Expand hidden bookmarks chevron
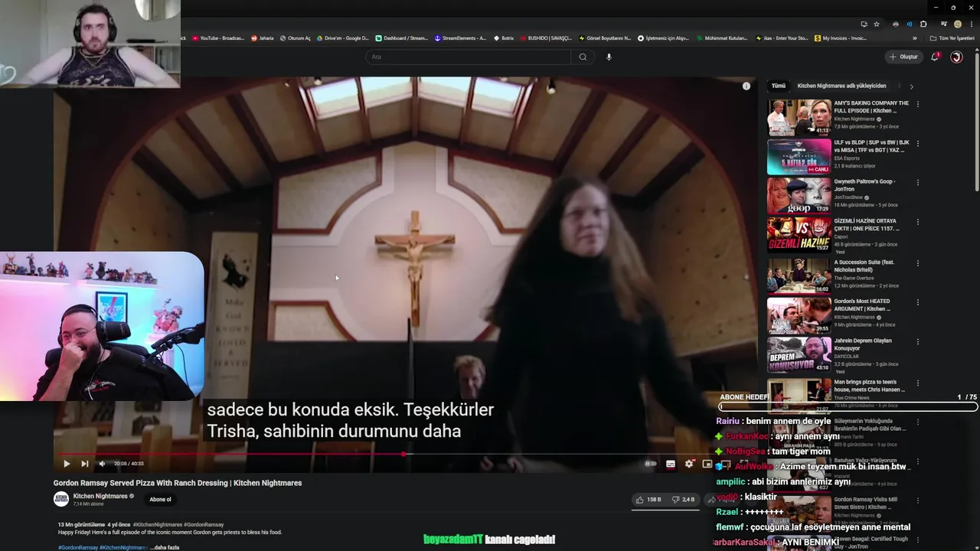The height and width of the screenshot is (551, 980). click(914, 38)
